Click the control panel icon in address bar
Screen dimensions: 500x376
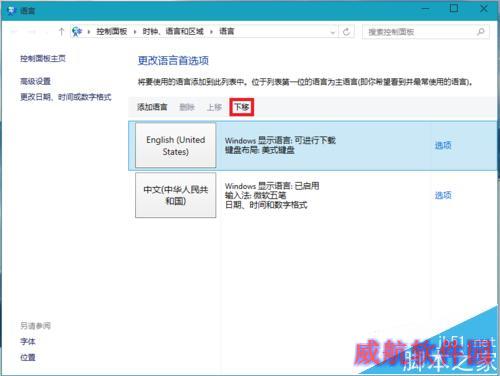click(x=77, y=32)
